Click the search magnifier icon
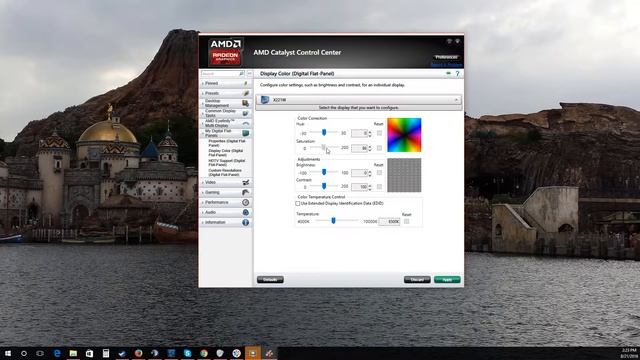The width and height of the screenshot is (640, 360). 241,73
